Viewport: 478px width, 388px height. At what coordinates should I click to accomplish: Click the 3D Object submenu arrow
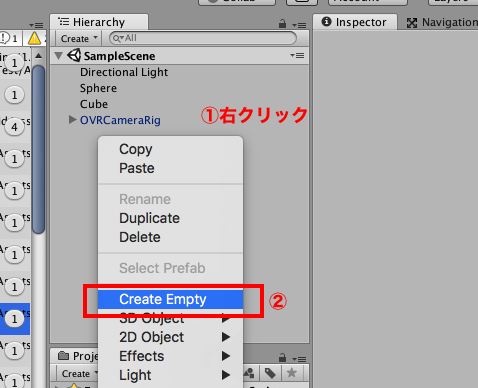pyautogui.click(x=226, y=319)
